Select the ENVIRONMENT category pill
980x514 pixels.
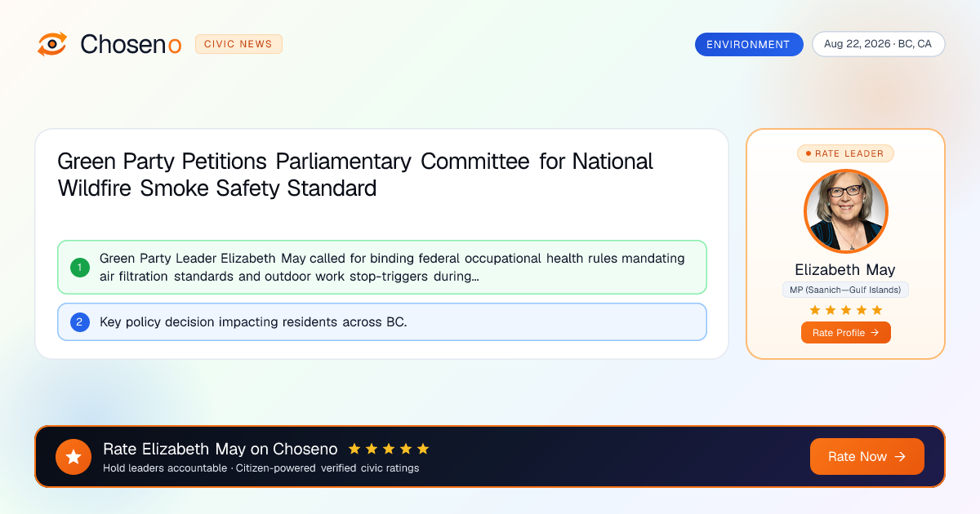(749, 44)
